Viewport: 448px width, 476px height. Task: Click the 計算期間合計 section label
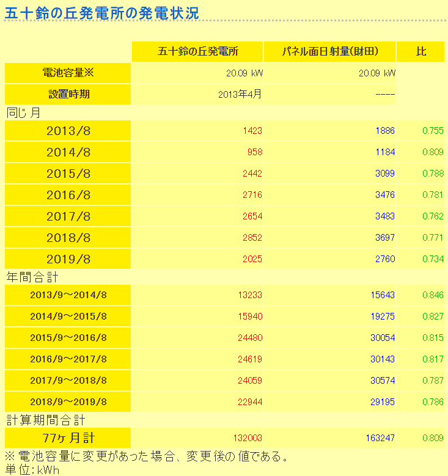(x=46, y=420)
